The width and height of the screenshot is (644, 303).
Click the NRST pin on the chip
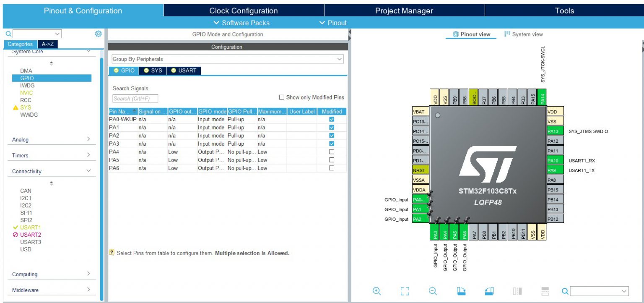(421, 170)
